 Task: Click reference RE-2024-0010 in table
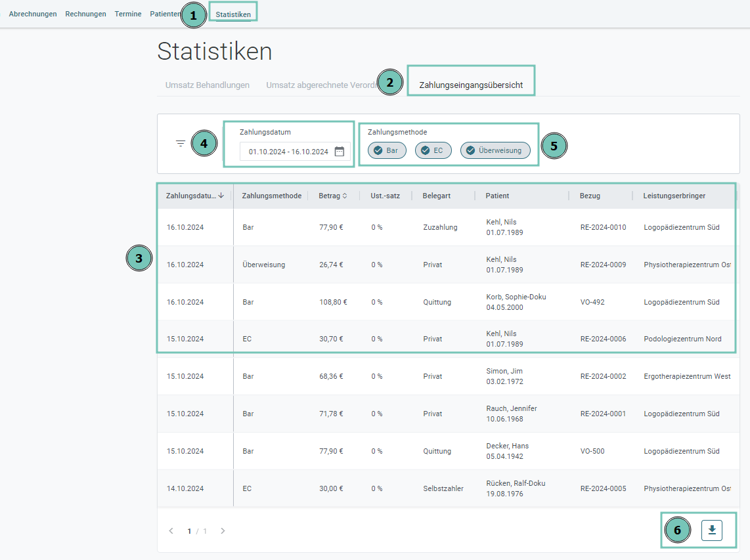point(603,228)
